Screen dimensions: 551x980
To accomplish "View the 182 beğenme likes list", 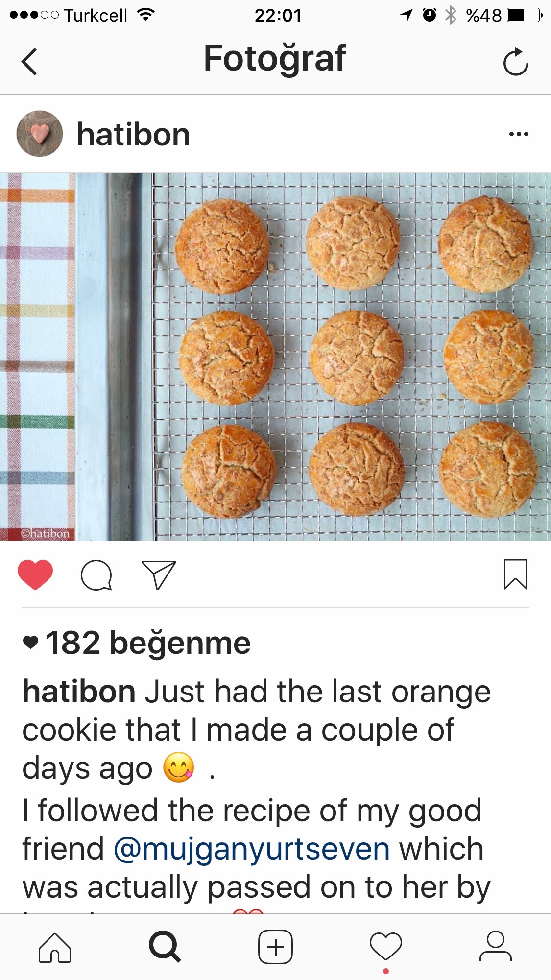I will click(137, 643).
